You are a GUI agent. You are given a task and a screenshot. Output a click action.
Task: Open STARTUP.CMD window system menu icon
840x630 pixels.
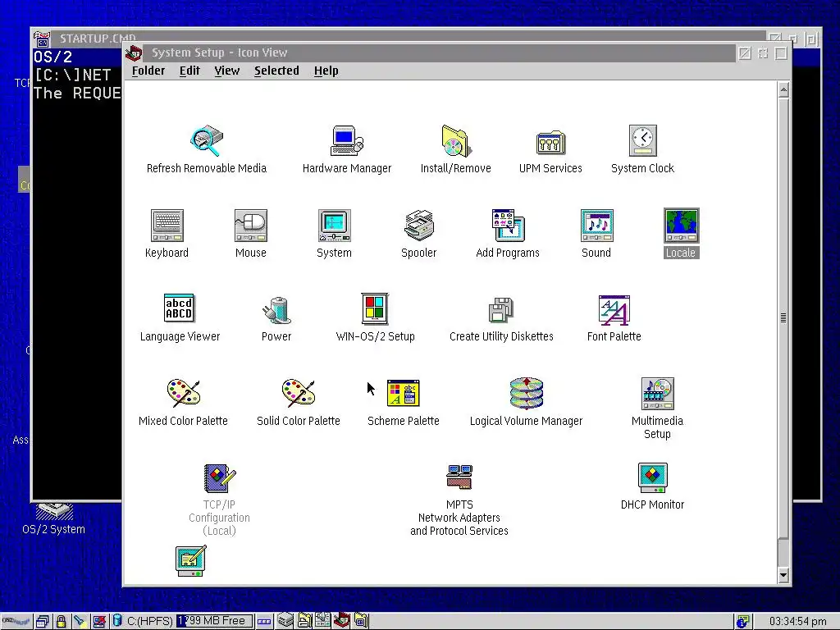pos(42,39)
